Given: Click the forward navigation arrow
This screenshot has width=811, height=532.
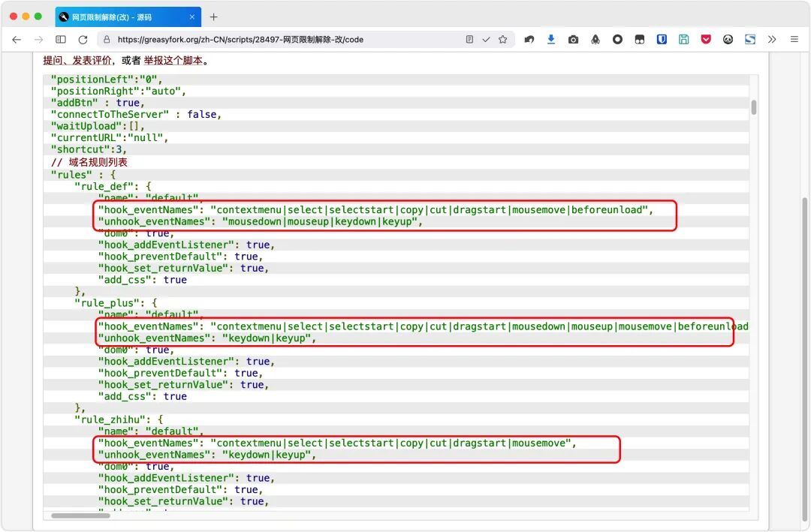Looking at the screenshot, I should [x=38, y=39].
